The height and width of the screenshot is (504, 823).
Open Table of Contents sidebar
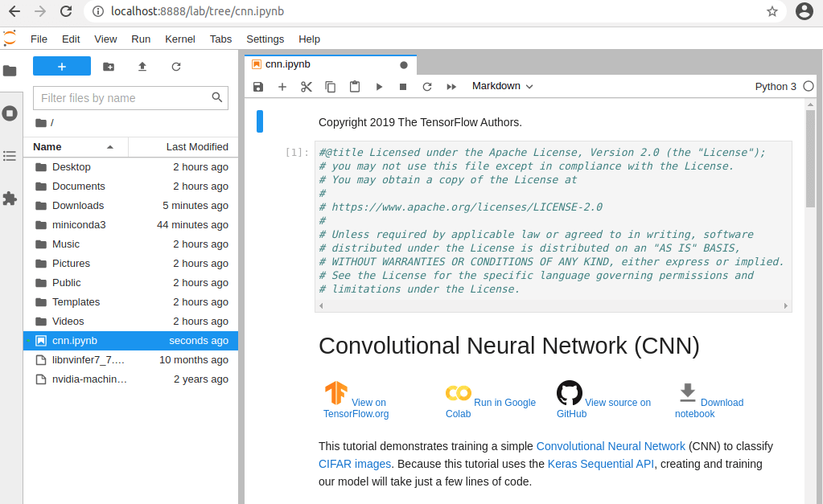pyautogui.click(x=10, y=156)
